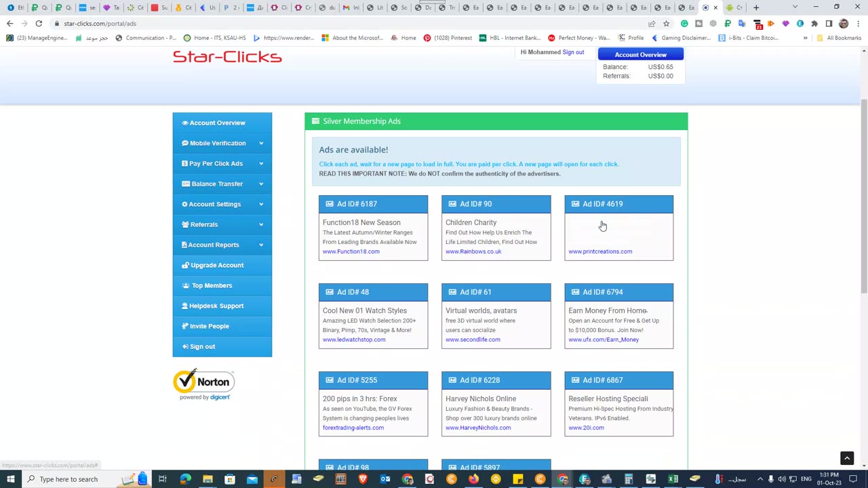Image resolution: width=868 pixels, height=488 pixels.
Task: Click the card icon beside Ad ID# 6187
Action: [x=330, y=204]
